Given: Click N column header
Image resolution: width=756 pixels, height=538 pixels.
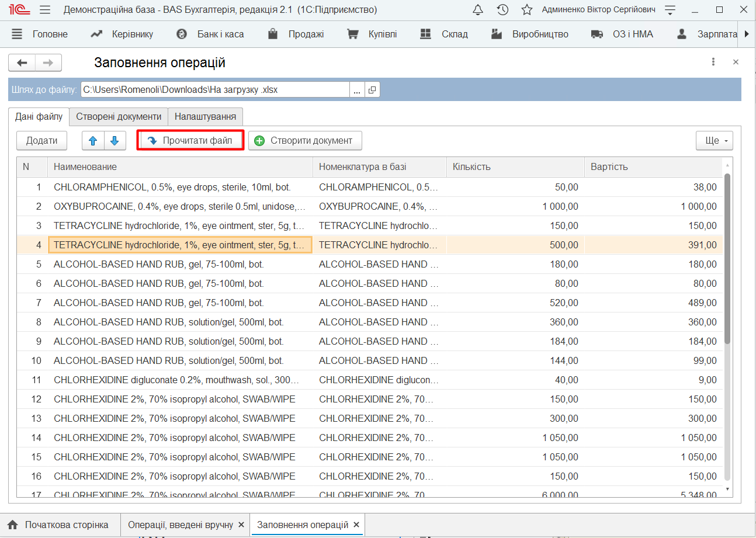Looking at the screenshot, I should pos(32,167).
